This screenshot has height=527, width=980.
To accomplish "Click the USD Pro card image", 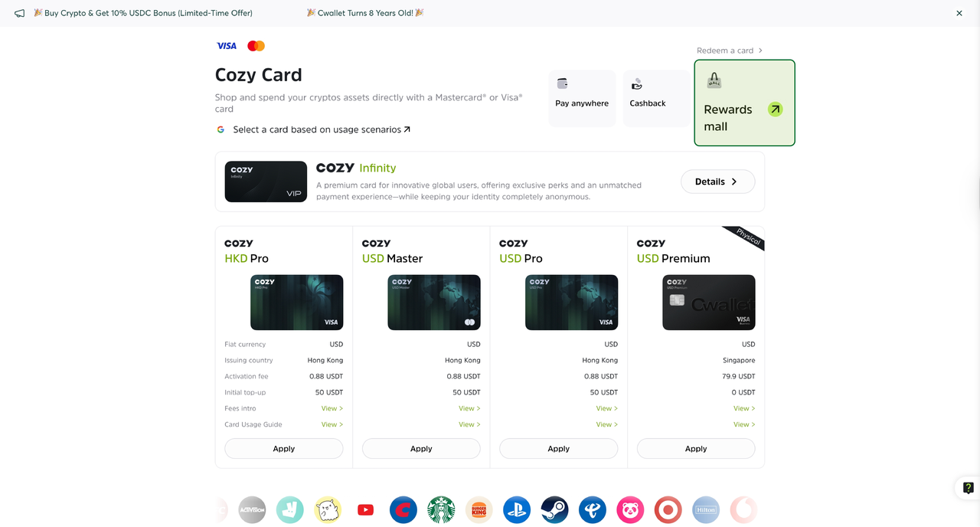I will pos(571,303).
